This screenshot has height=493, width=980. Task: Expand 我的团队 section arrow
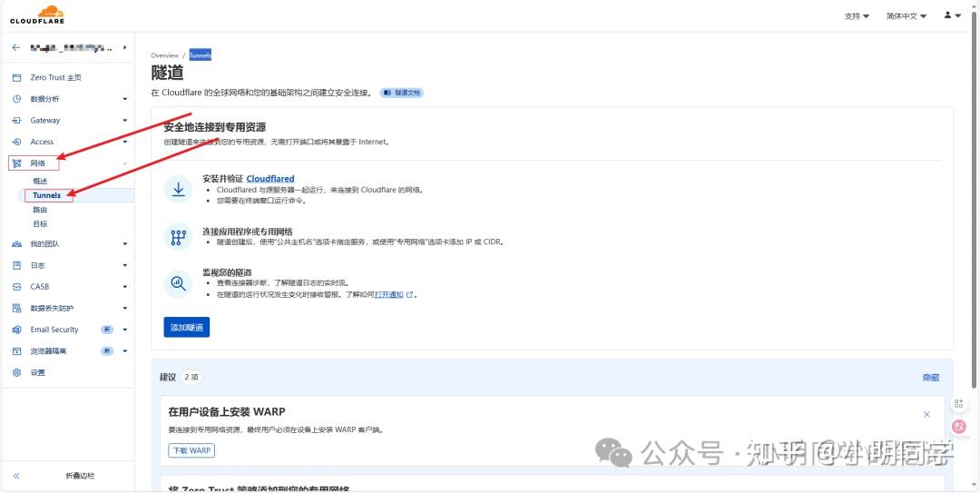click(x=125, y=244)
